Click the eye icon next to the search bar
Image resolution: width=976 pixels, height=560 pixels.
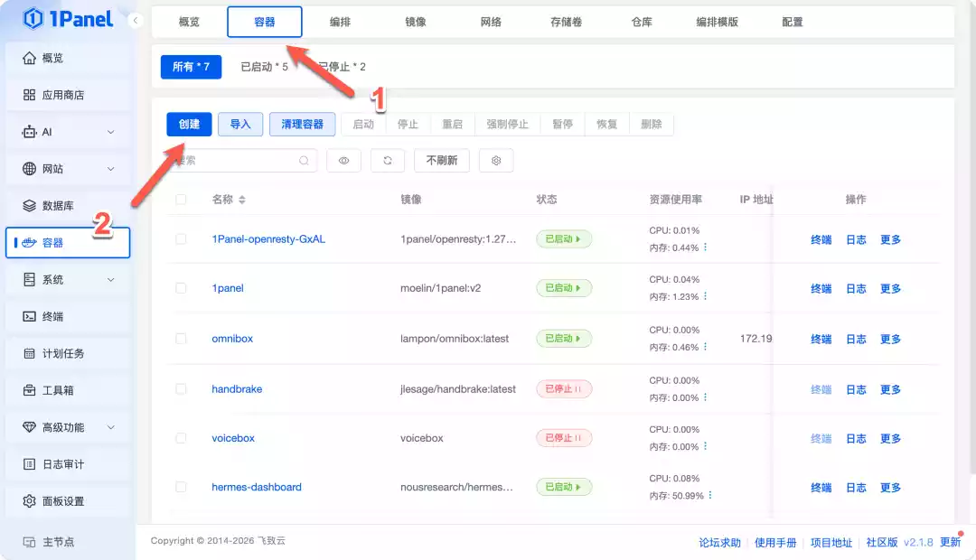coord(343,160)
